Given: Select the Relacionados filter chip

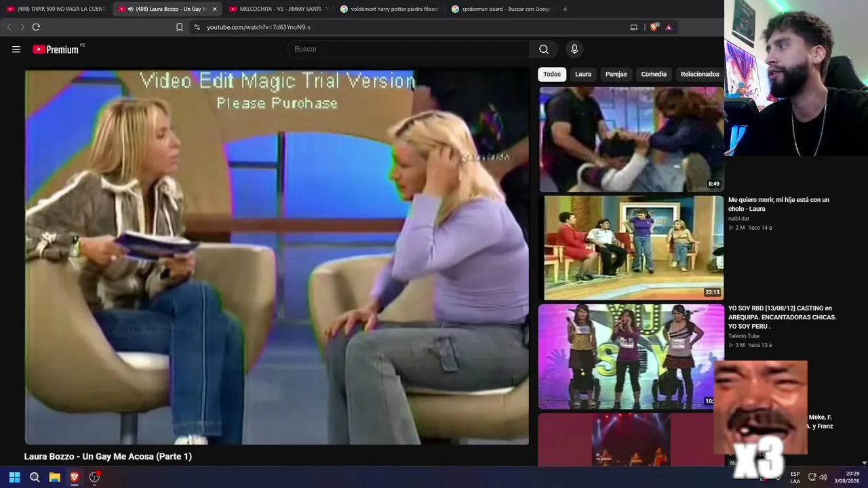Looking at the screenshot, I should click(700, 74).
